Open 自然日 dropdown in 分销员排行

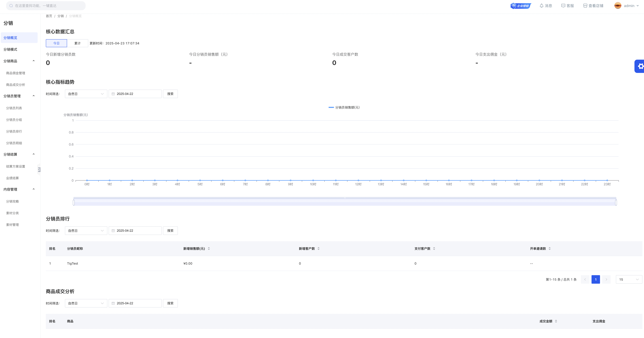pos(86,231)
